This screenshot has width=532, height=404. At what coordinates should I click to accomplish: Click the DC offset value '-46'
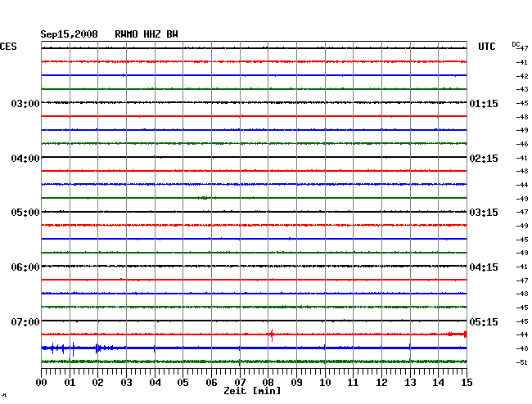pyautogui.click(x=522, y=144)
